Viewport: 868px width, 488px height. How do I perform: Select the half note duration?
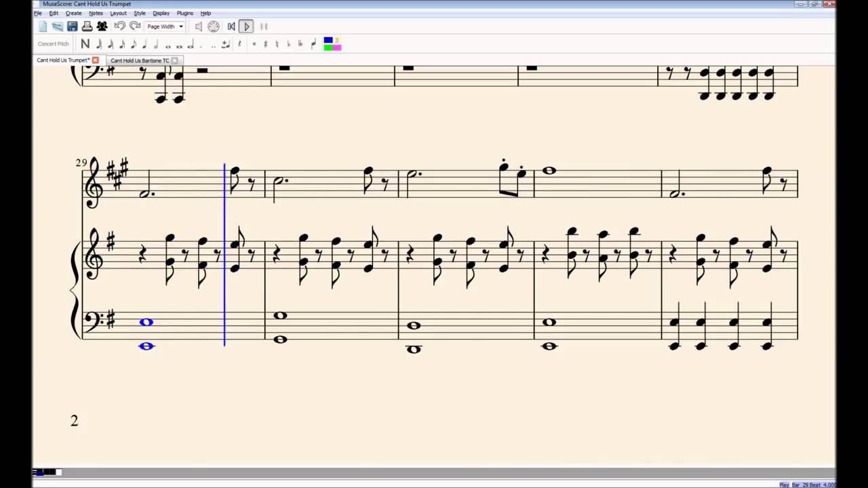tap(156, 44)
